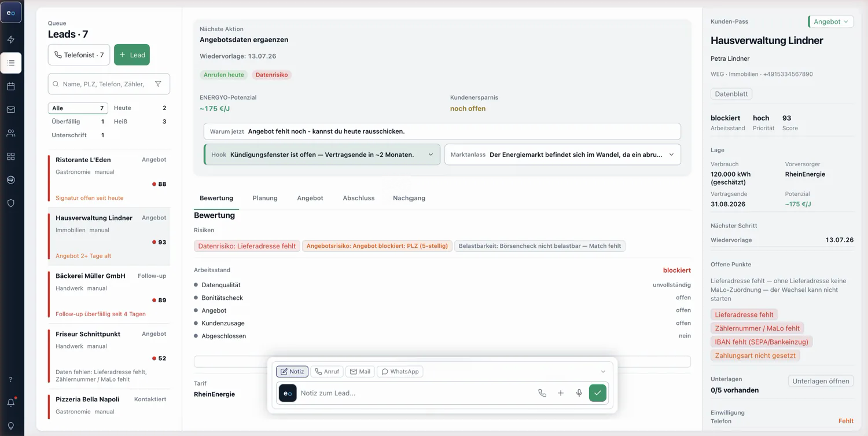868x436 pixels.
Task: Filter leads by Heute
Action: (140, 108)
